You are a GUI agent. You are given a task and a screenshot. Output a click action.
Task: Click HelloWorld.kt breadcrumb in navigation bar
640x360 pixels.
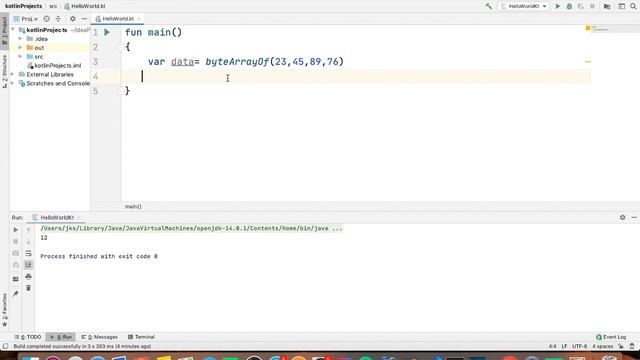click(x=85, y=6)
